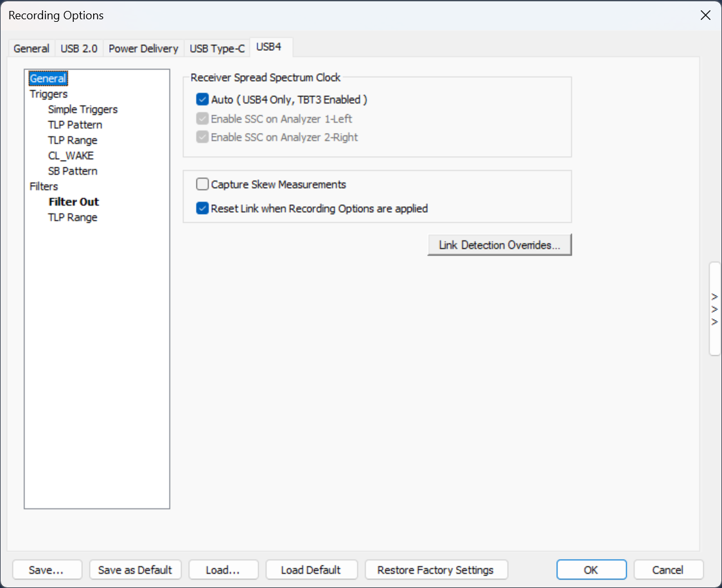The width and height of the screenshot is (722, 588).
Task: Confirm the dialog with OK
Action: point(591,569)
